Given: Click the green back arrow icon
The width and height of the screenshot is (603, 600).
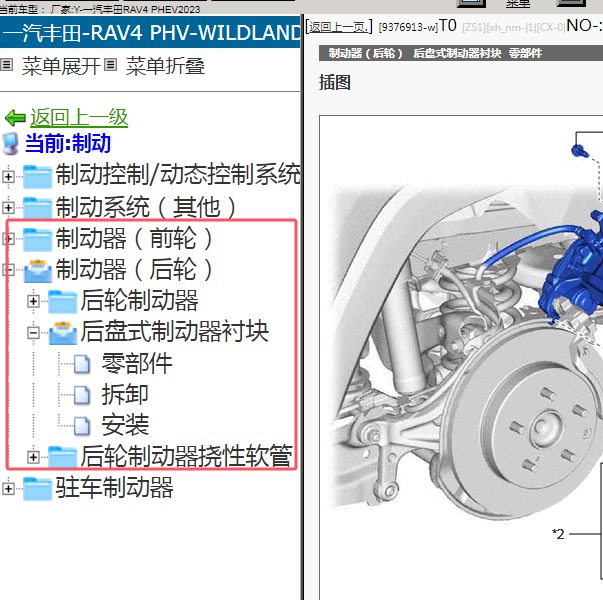Looking at the screenshot, I should coord(15,118).
